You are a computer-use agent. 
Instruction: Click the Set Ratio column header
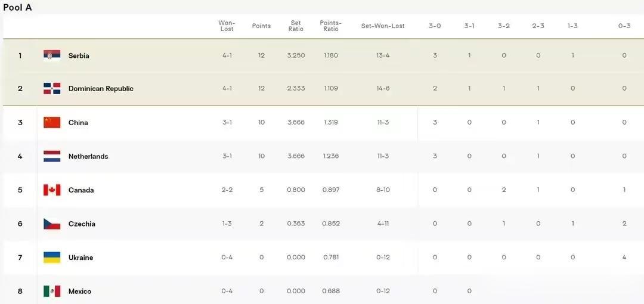(x=296, y=26)
